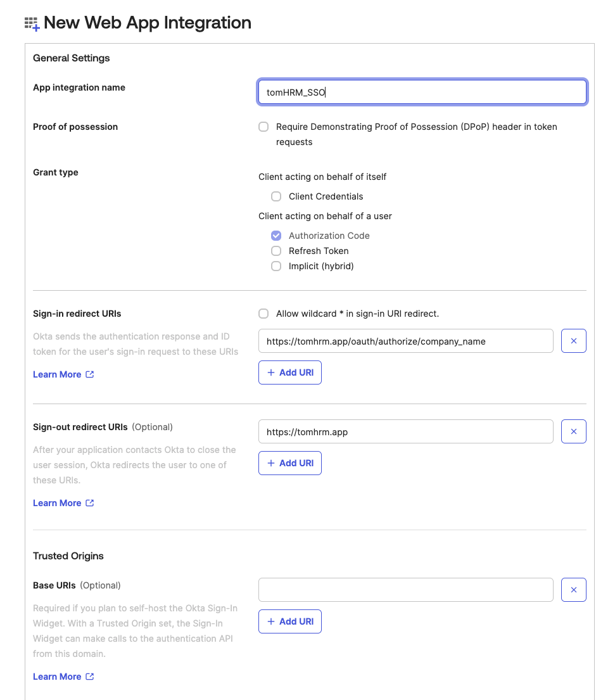Viewport: 615px width, 700px height.
Task: Click the 'General Settings' section title
Action: (72, 58)
